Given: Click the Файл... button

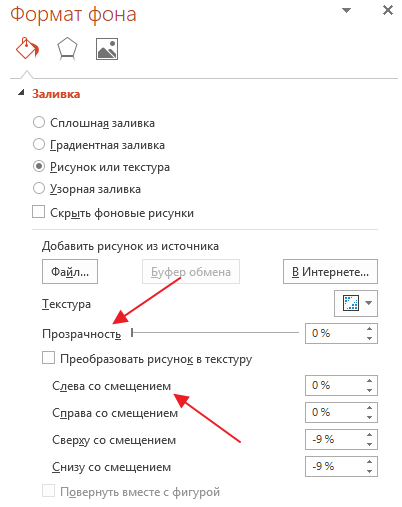Looking at the screenshot, I should [x=70, y=272].
